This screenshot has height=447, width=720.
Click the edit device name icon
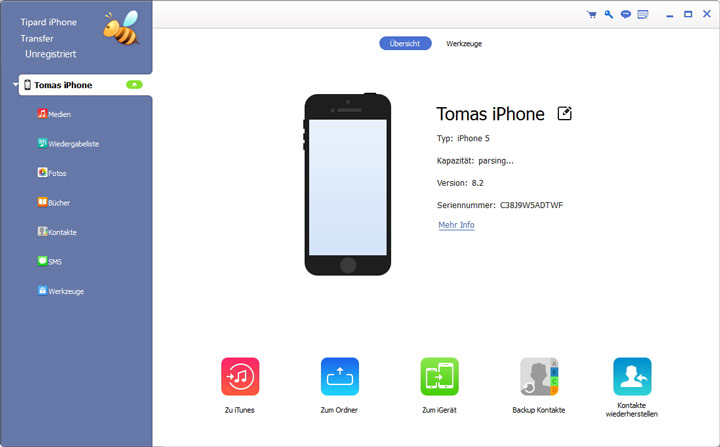tap(564, 113)
